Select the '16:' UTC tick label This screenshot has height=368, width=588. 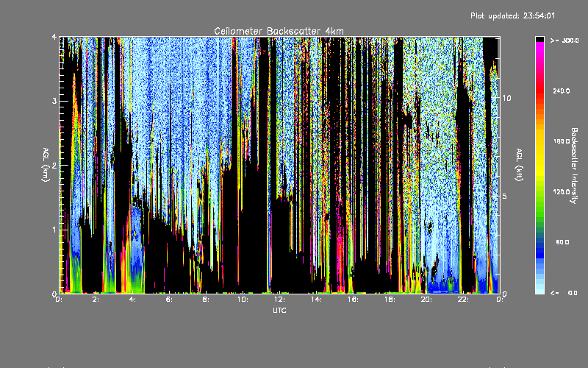(x=353, y=300)
